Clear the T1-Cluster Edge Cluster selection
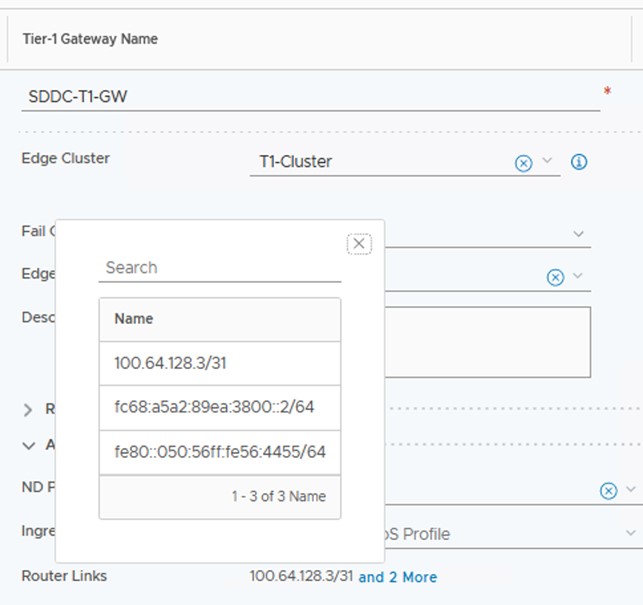This screenshot has height=605, width=643. pos(523,163)
